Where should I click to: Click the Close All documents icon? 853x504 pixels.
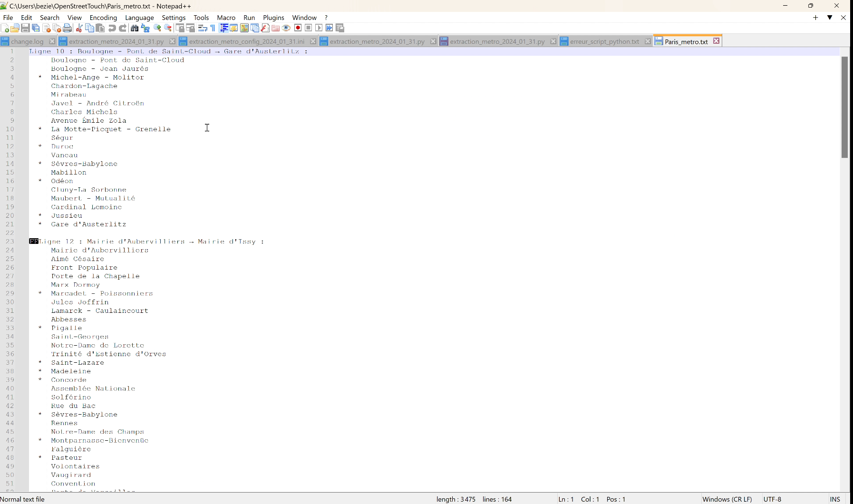57,28
